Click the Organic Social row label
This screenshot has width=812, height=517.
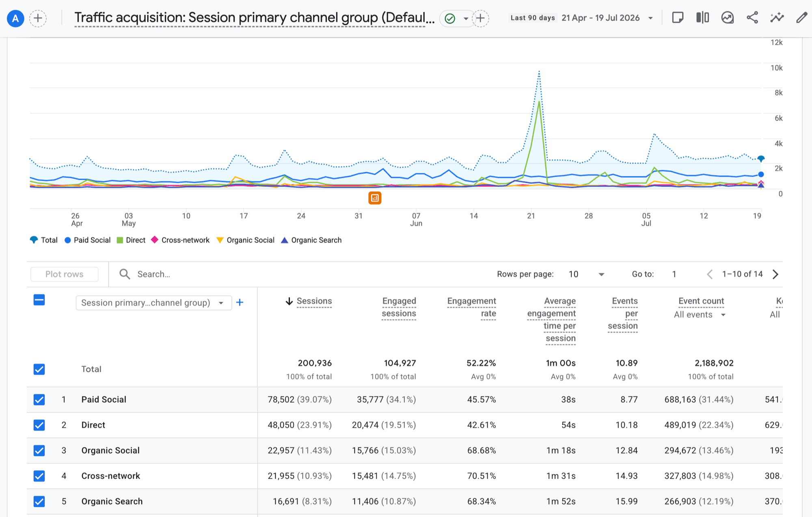tap(110, 450)
